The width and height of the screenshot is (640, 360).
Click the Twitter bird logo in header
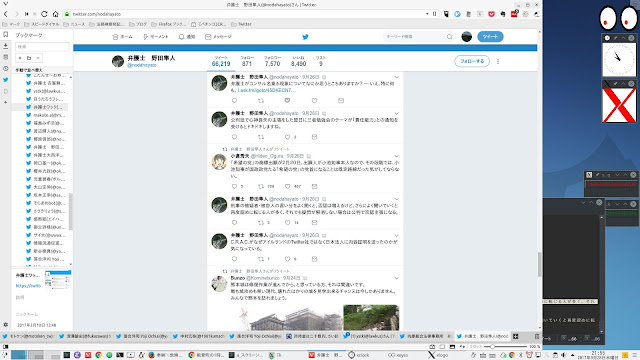point(305,37)
